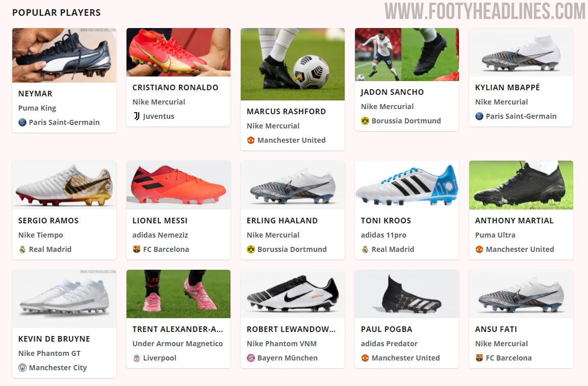Open the Neymar player page
Screen dimensions: 588x386
tap(36, 93)
